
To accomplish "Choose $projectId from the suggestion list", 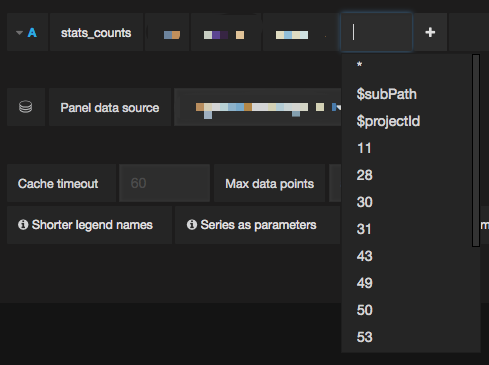I will 388,121.
